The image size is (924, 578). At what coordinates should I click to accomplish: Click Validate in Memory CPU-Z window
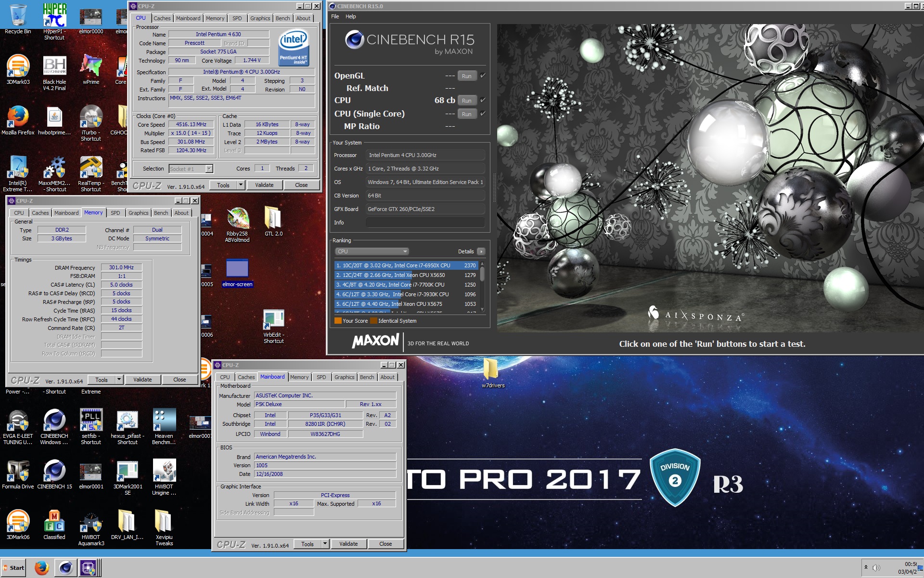[142, 380]
